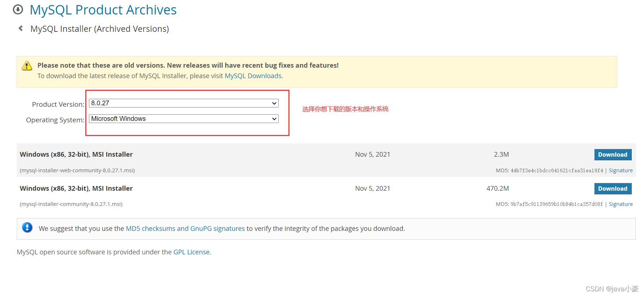Screen dimensions: 644x296
Task: Click the 470.2M file size value
Action: point(498,189)
